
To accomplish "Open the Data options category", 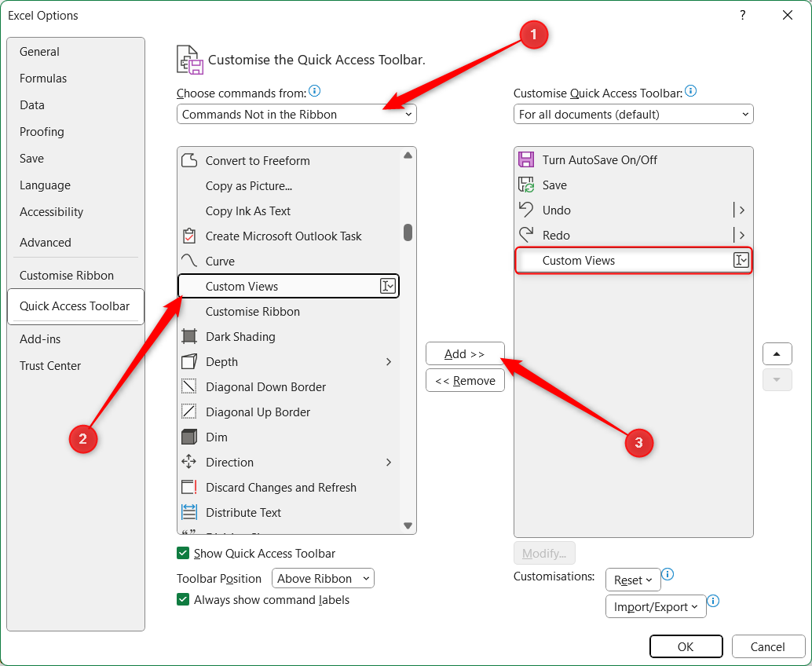I will 75,105.
